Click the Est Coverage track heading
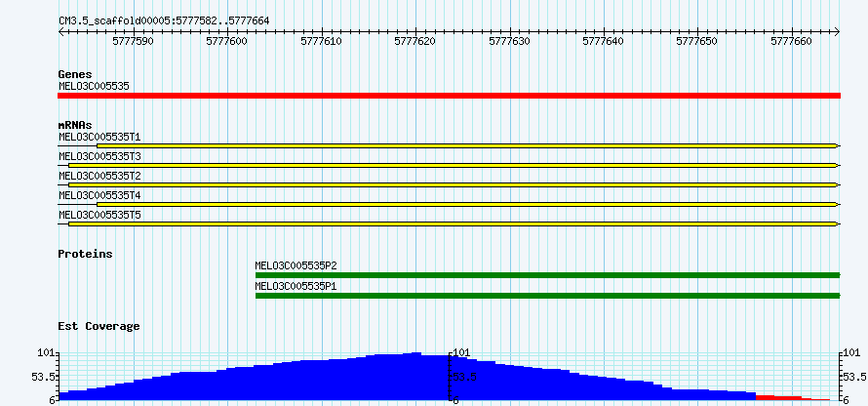The image size is (868, 406). pyautogui.click(x=99, y=326)
